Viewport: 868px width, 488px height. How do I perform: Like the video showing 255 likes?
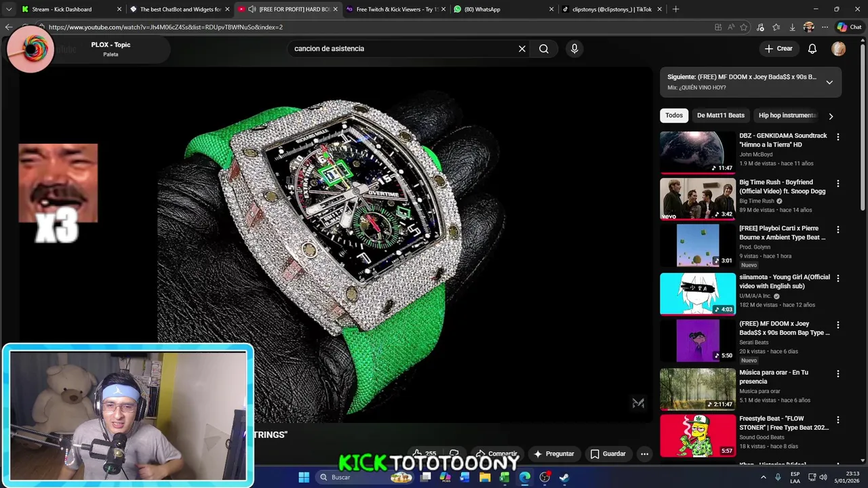(x=425, y=453)
